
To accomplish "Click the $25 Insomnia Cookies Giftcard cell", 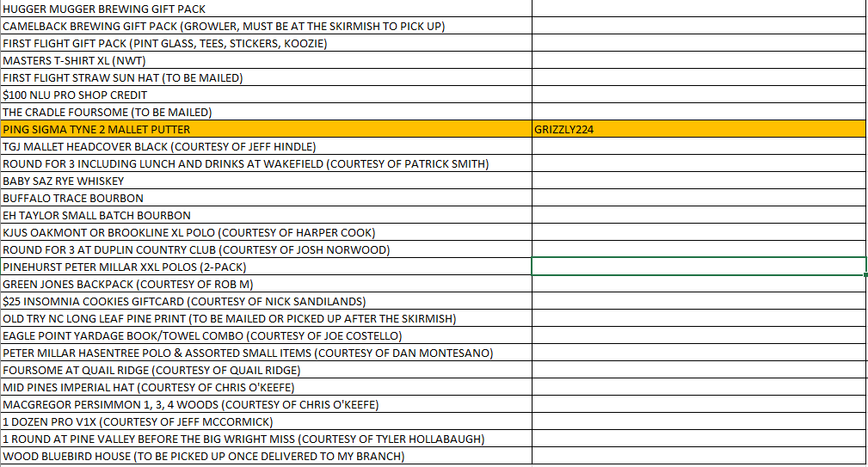I will (x=267, y=301).
